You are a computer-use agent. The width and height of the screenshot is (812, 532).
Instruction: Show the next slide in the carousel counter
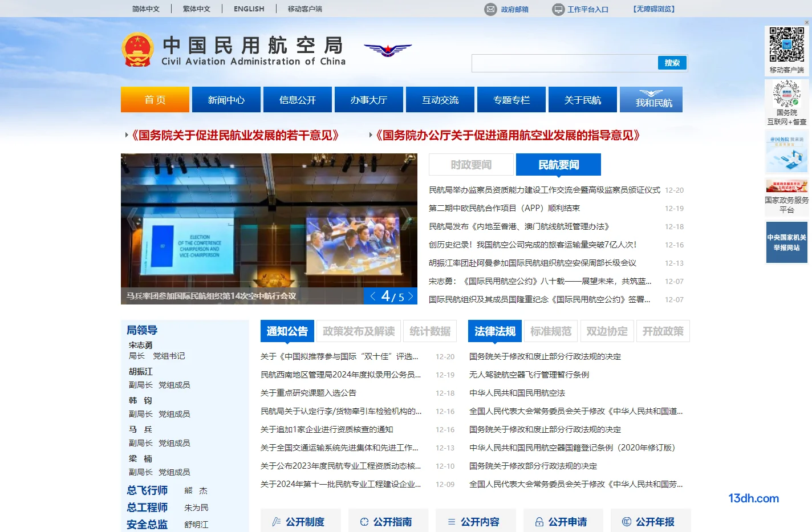point(410,296)
